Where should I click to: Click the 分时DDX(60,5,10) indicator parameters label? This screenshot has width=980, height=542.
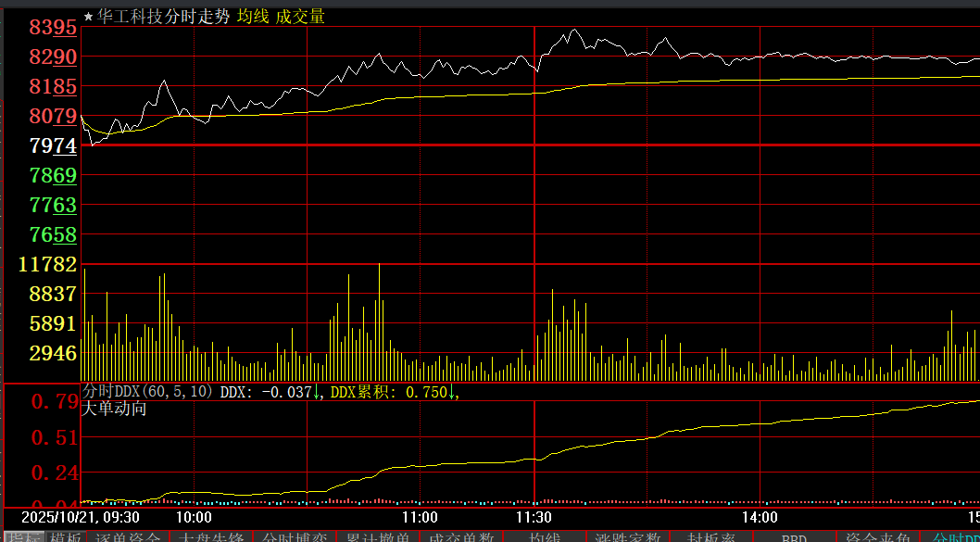(147, 392)
